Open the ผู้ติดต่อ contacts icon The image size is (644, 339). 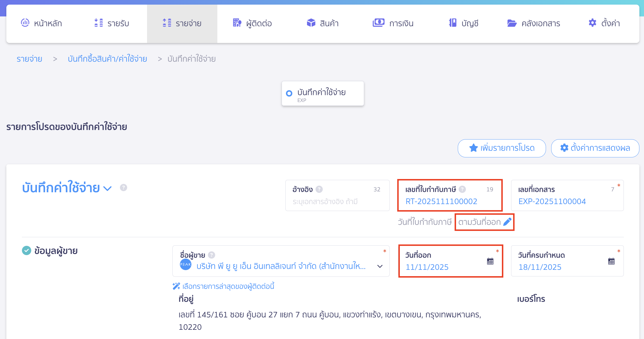point(236,23)
